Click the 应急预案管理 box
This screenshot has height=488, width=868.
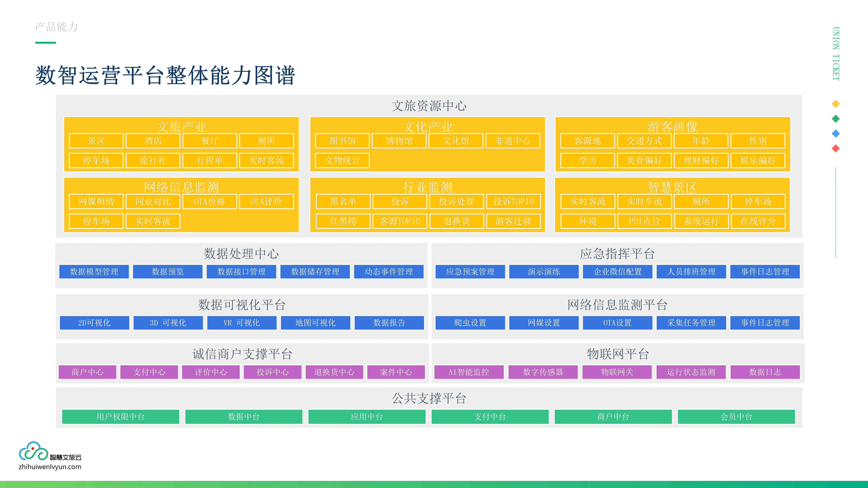(470, 272)
